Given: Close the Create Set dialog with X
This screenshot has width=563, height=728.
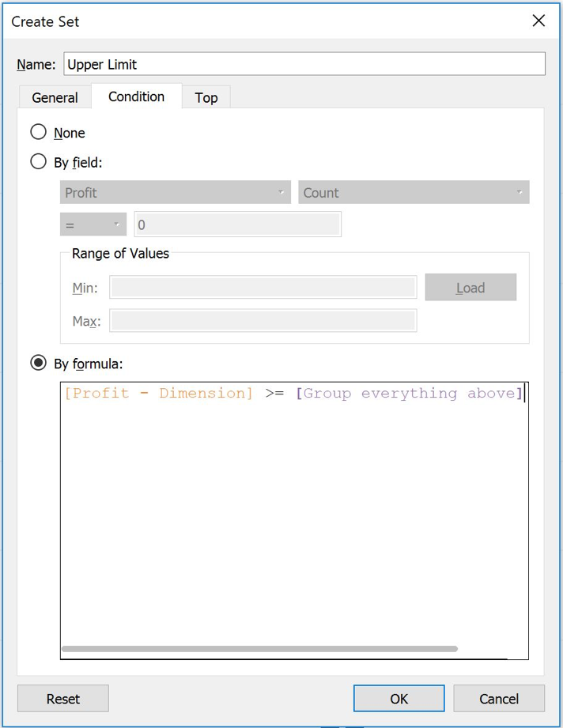Looking at the screenshot, I should click(x=538, y=21).
